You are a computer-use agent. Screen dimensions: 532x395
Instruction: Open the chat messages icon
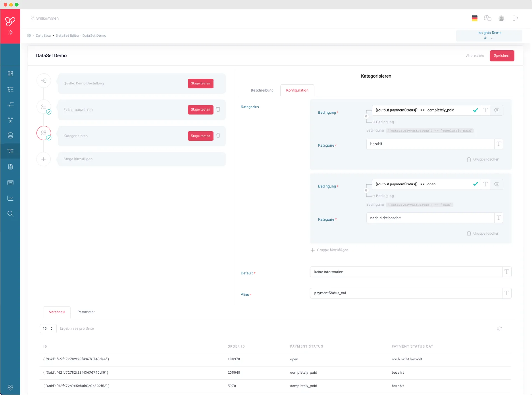[488, 18]
